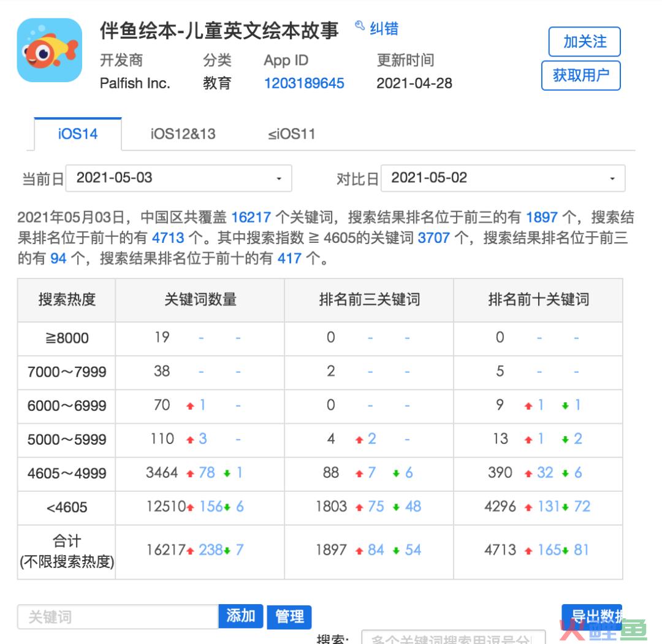Image resolution: width=662 pixels, height=644 pixels.
Task: Click increase value 75 in <4605 top-three
Action: point(376,506)
